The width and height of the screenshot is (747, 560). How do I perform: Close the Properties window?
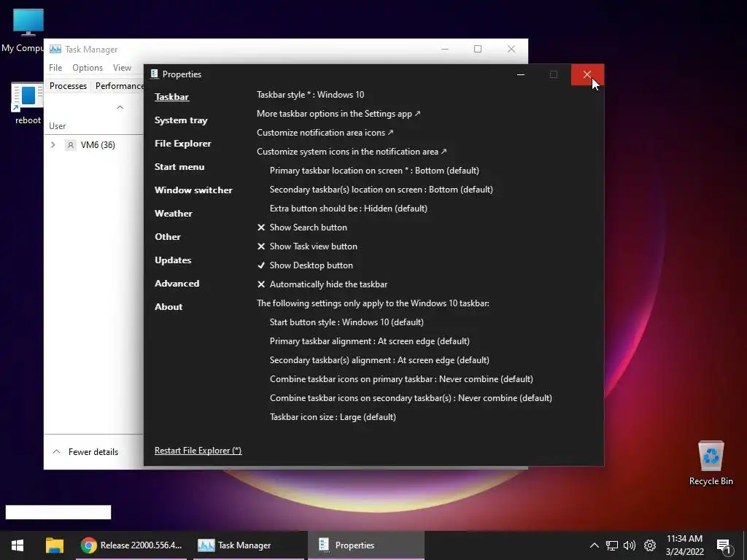(x=587, y=74)
